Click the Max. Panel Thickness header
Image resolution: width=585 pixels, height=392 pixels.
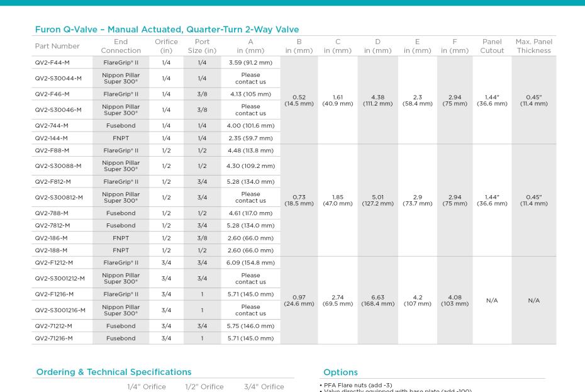533,46
